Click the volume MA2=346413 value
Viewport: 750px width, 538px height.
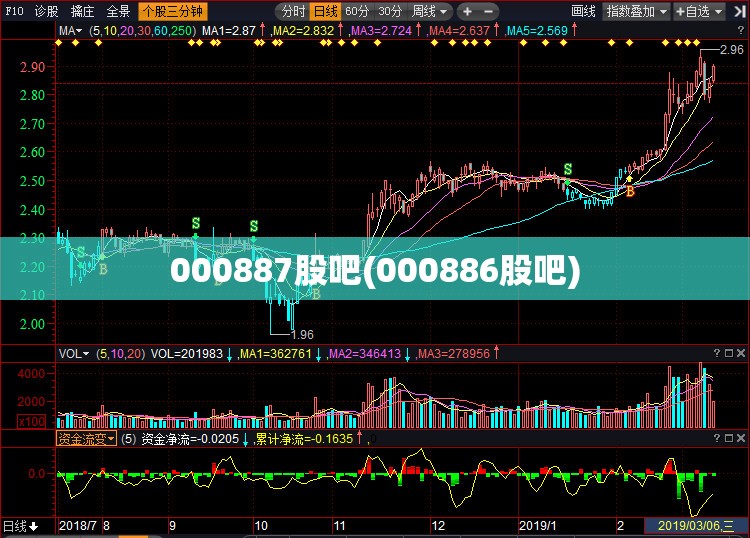tap(365, 354)
